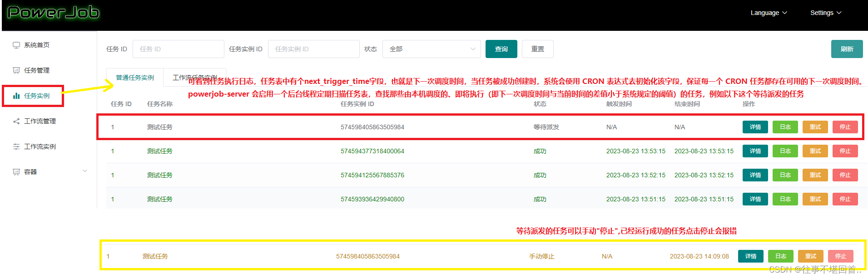Click 详情 for the 手动停止 instance
This screenshot has height=278, width=868.
[751, 256]
